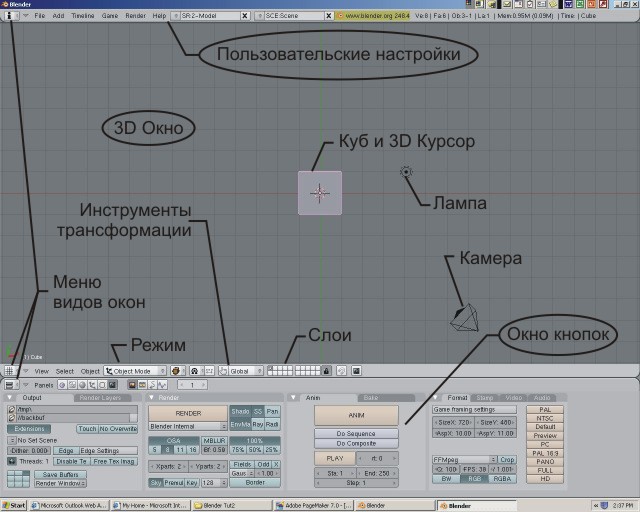640x512 pixels.
Task: Open the FFMpeg format dropdown
Action: tap(461, 460)
